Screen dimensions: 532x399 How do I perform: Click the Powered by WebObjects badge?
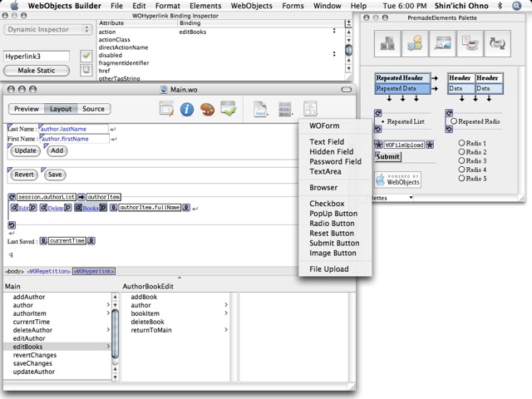tap(398, 180)
